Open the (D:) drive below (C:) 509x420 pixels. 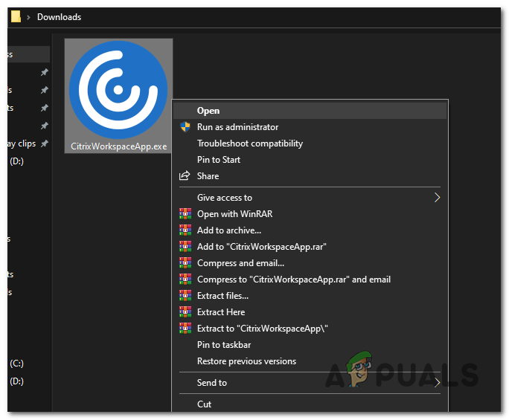tap(16, 381)
